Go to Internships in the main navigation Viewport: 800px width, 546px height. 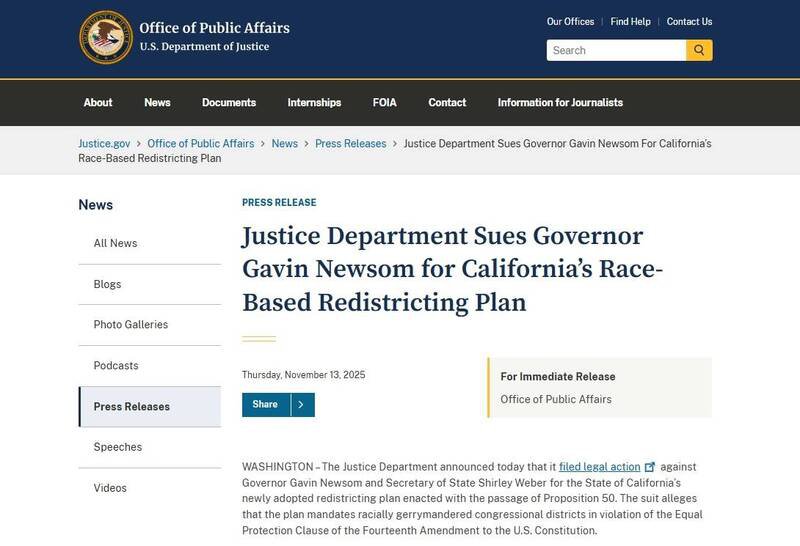coord(314,102)
